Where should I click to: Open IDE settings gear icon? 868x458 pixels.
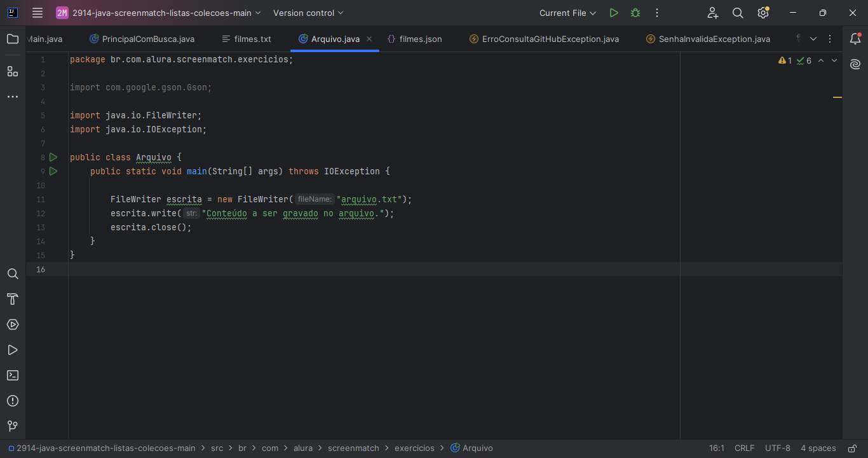click(763, 13)
